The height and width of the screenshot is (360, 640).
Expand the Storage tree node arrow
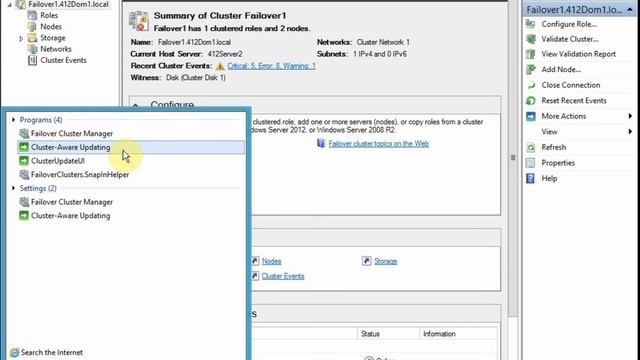pyautogui.click(x=21, y=38)
